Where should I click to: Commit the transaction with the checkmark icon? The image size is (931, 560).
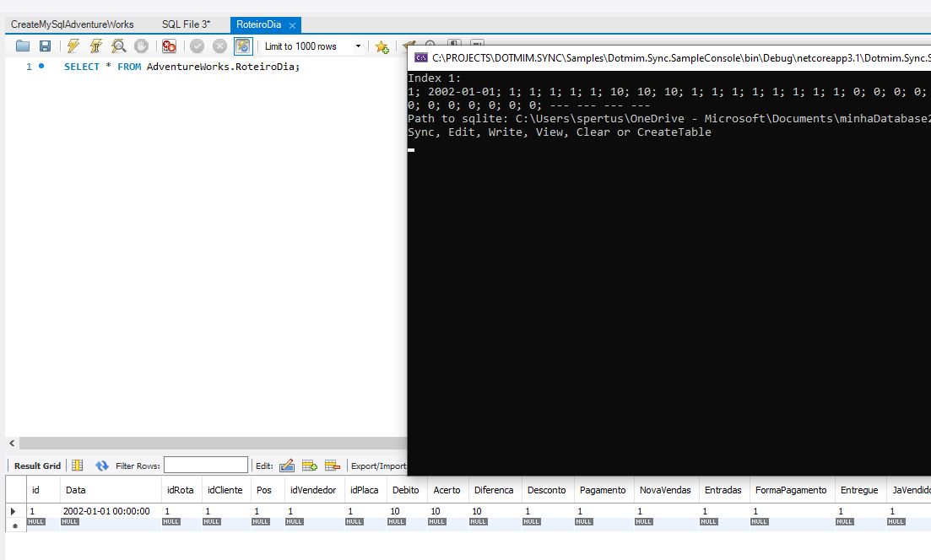(x=196, y=46)
